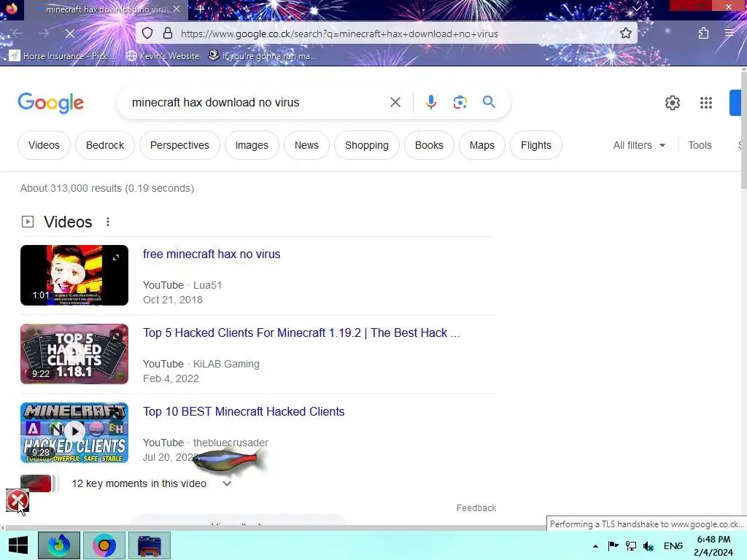Open Videos section three-dot menu
The width and height of the screenshot is (747, 560).
[x=108, y=222]
